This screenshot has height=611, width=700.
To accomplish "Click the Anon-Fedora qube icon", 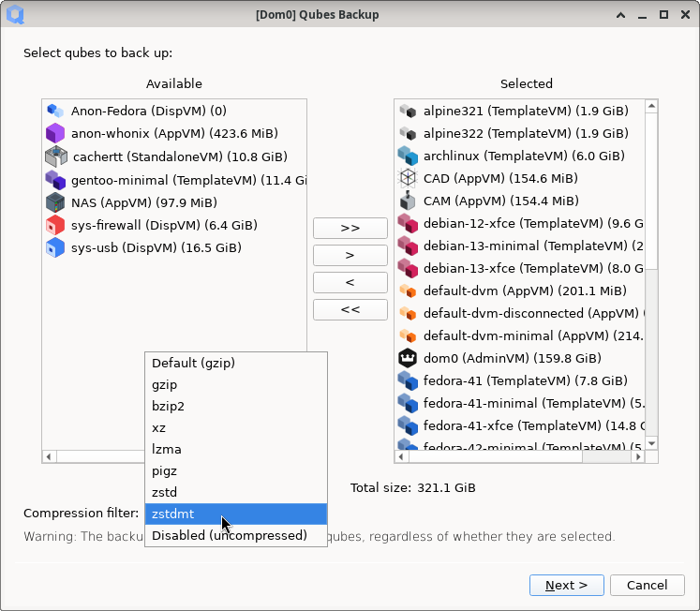I will 55,111.
